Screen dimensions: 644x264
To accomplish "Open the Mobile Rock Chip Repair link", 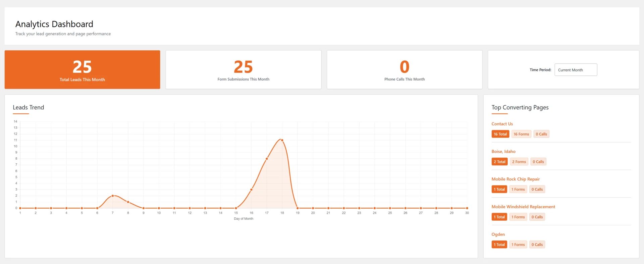I will tap(516, 179).
